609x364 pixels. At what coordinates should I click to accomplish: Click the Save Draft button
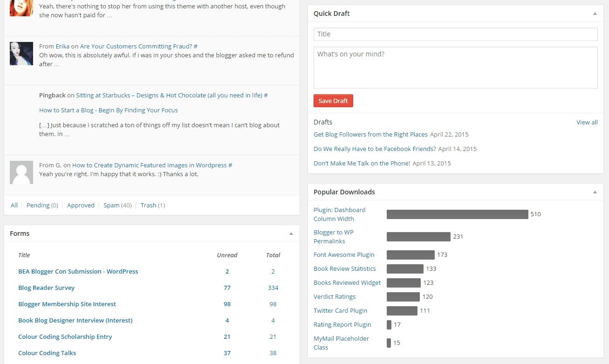[333, 101]
